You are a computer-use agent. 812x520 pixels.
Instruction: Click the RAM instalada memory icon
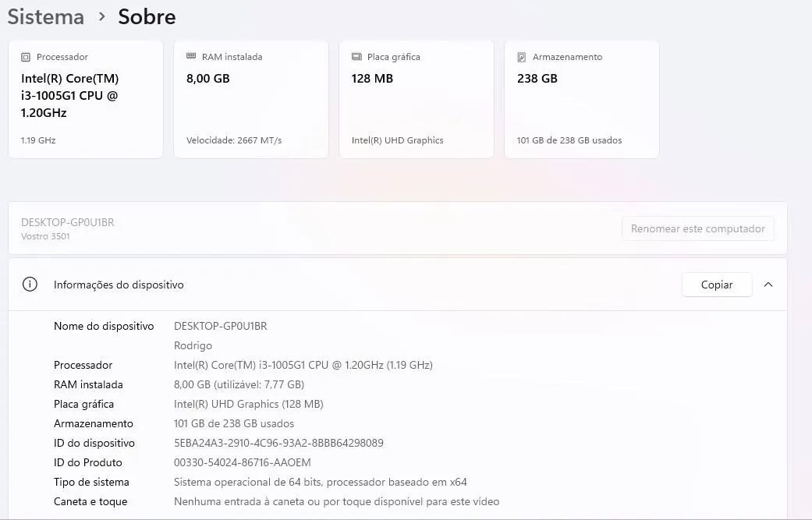point(191,56)
